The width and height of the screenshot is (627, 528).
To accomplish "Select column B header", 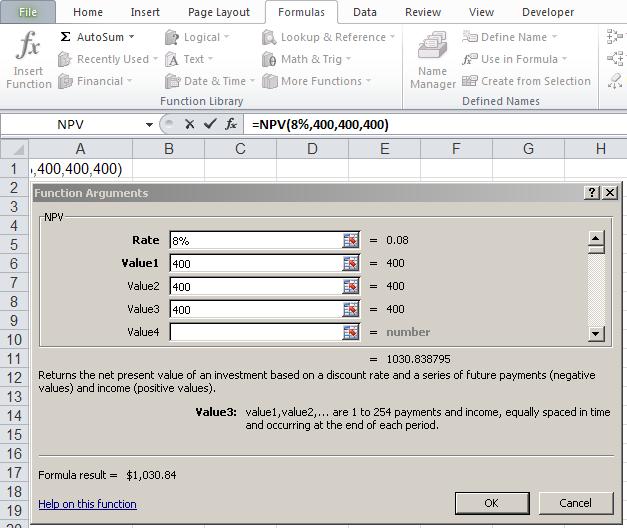I will [168, 149].
